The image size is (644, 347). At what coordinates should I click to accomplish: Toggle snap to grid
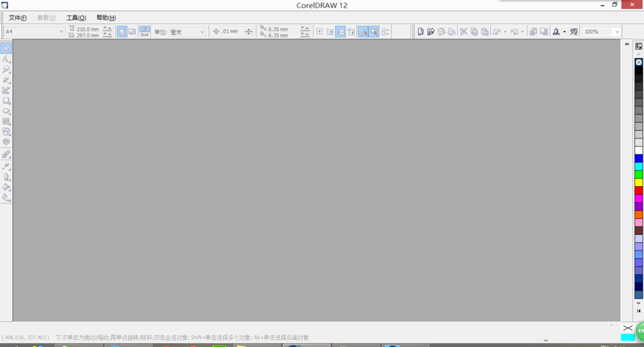point(319,32)
